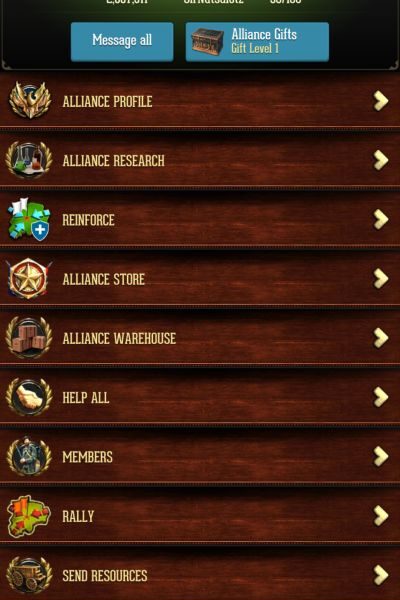Viewport: 400px width, 600px height.
Task: Tap the Send Resources wagon icon
Action: pos(29,575)
